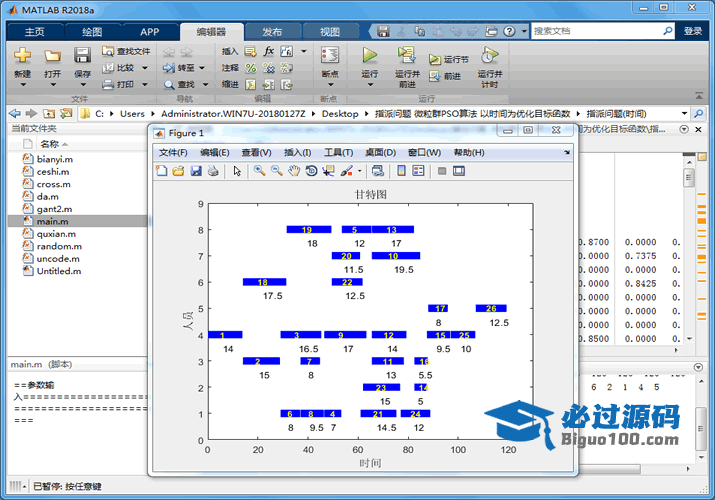Click the bottom horizontal scrollbar of command window
This screenshot has height=500, width=715.
pos(610,469)
